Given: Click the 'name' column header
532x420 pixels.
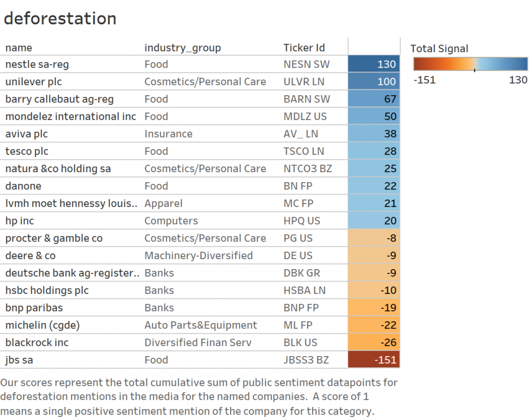Looking at the screenshot, I should click(19, 48).
